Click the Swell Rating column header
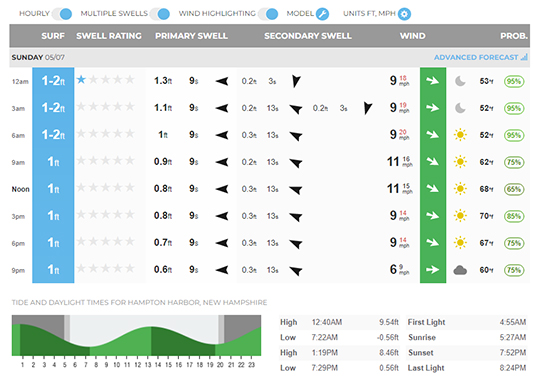This screenshot has width=533, height=380. [109, 36]
